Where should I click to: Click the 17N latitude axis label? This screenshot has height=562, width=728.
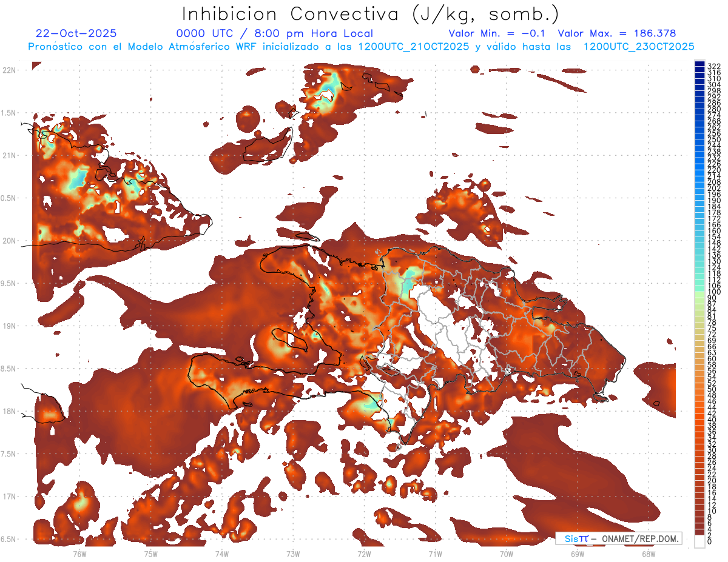pyautogui.click(x=10, y=497)
